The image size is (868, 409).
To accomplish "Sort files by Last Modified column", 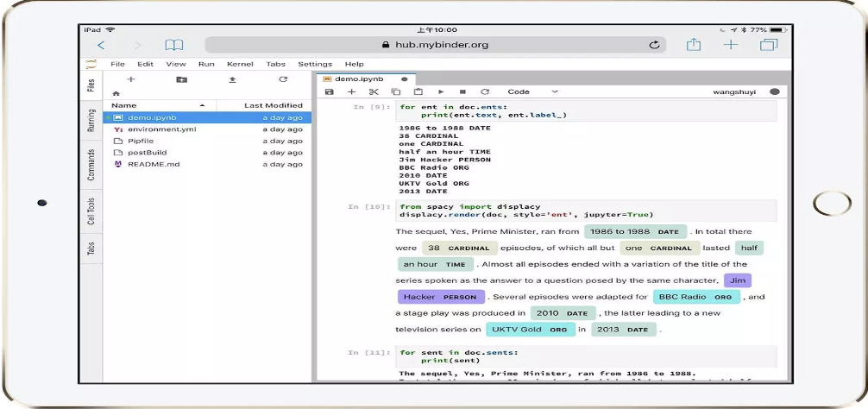I will coord(264,105).
